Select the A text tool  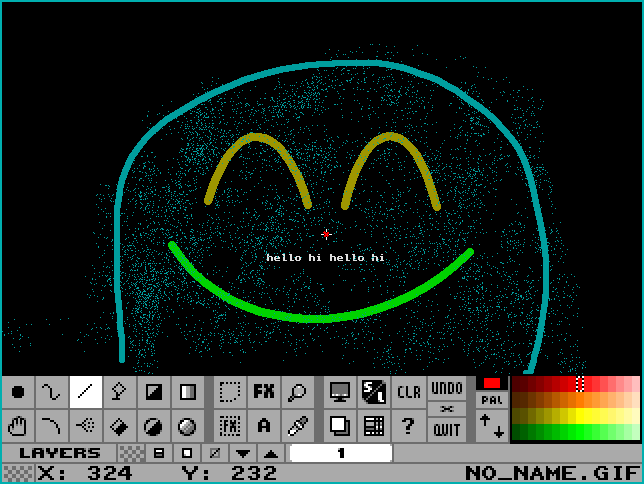pyautogui.click(x=264, y=426)
